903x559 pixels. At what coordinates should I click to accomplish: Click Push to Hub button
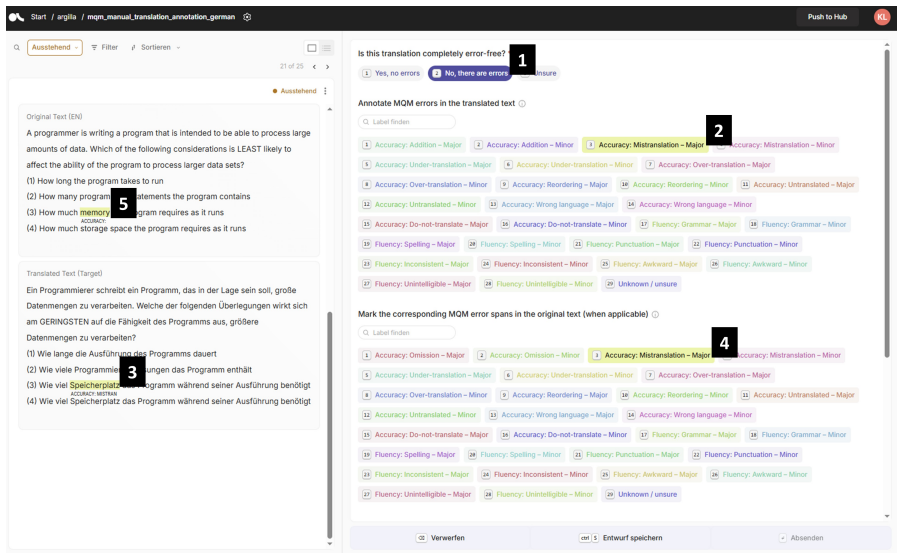pyautogui.click(x=827, y=17)
